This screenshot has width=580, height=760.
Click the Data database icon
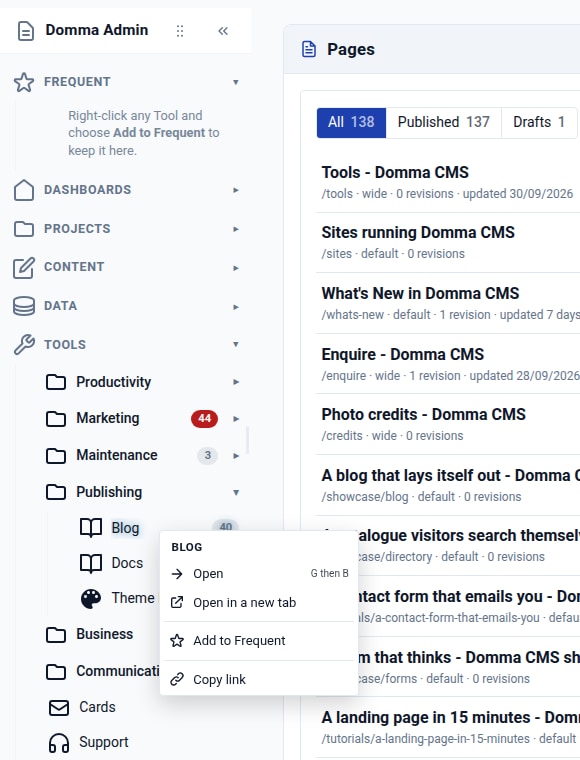coord(24,306)
